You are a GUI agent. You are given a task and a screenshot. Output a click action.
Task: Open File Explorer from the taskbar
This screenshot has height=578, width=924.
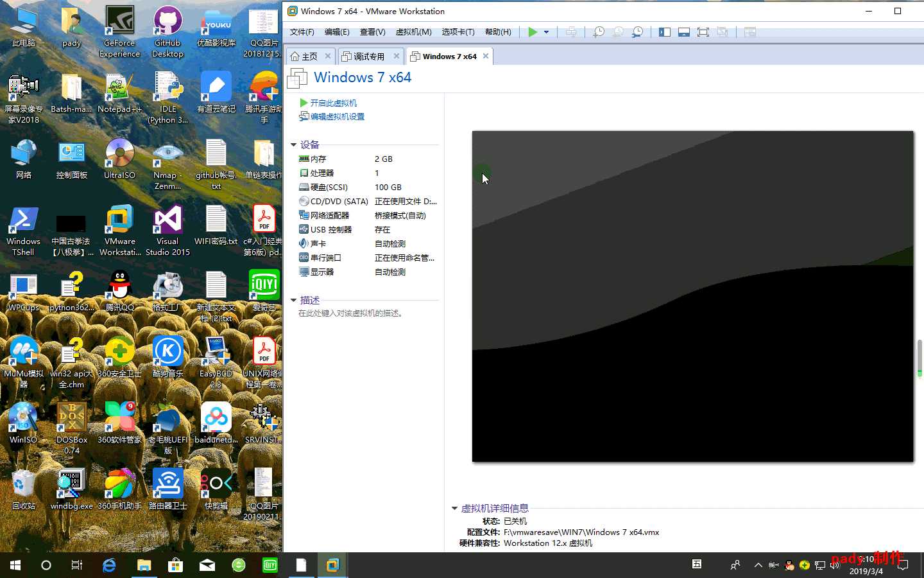coord(144,565)
